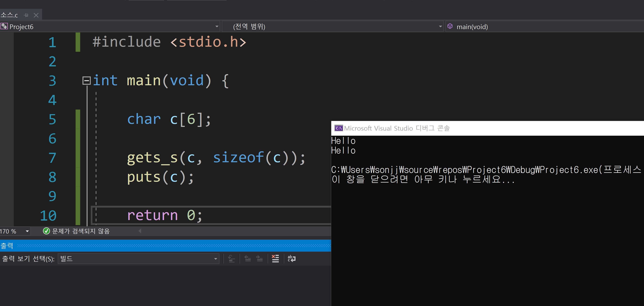
Task: Click the return 0; statement
Action: (164, 215)
